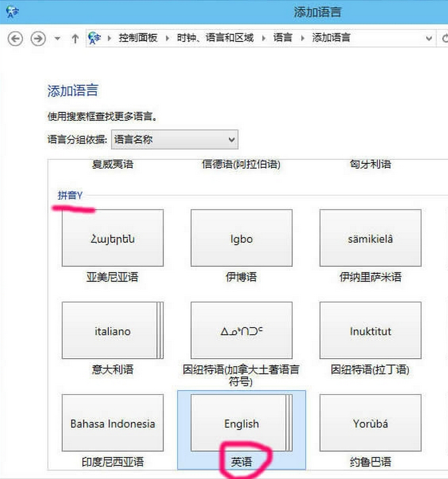Choose the sämikielâ language tile
448x479 pixels.
tap(370, 238)
